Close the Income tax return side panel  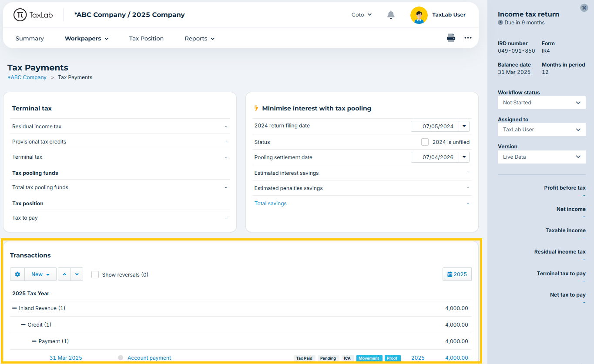(584, 8)
